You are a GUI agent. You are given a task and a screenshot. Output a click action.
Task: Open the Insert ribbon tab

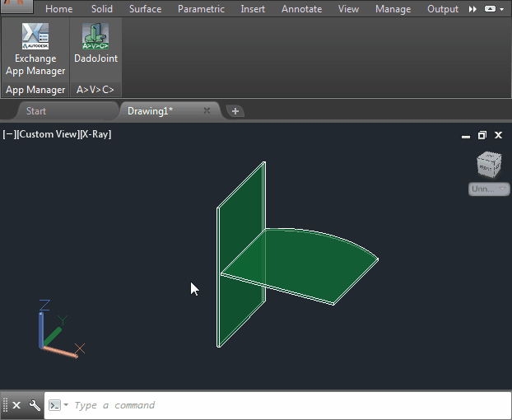[253, 9]
